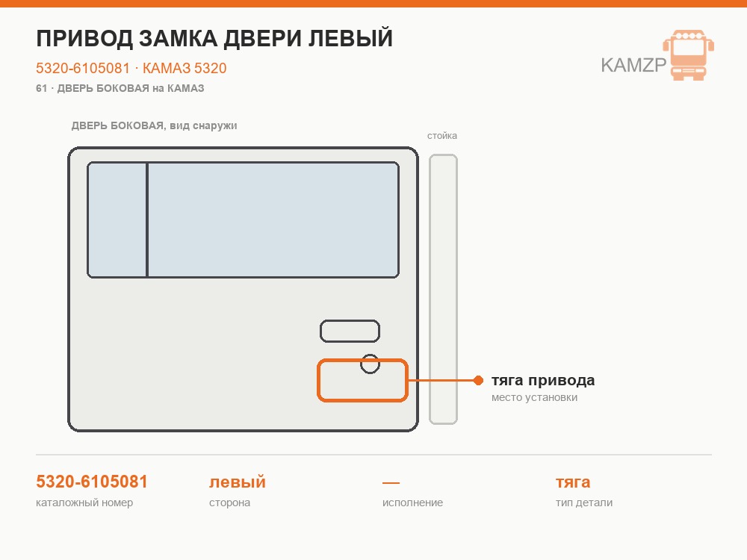Click the caption место установки
Image resolution: width=747 pixels, height=560 pixels.
tap(535, 398)
